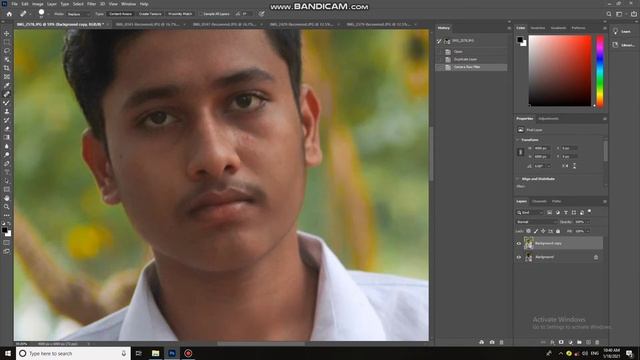Screen dimensions: 640x360
Task: Pick a color in the red color field
Action: (x=560, y=71)
